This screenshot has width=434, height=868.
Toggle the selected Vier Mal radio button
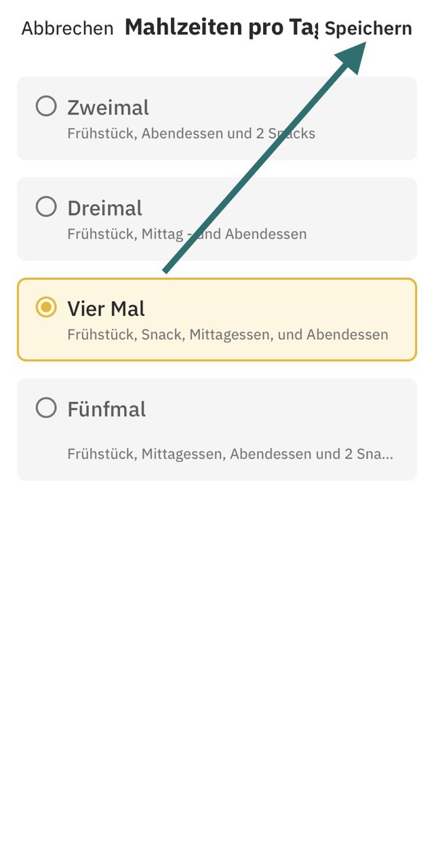(x=46, y=308)
